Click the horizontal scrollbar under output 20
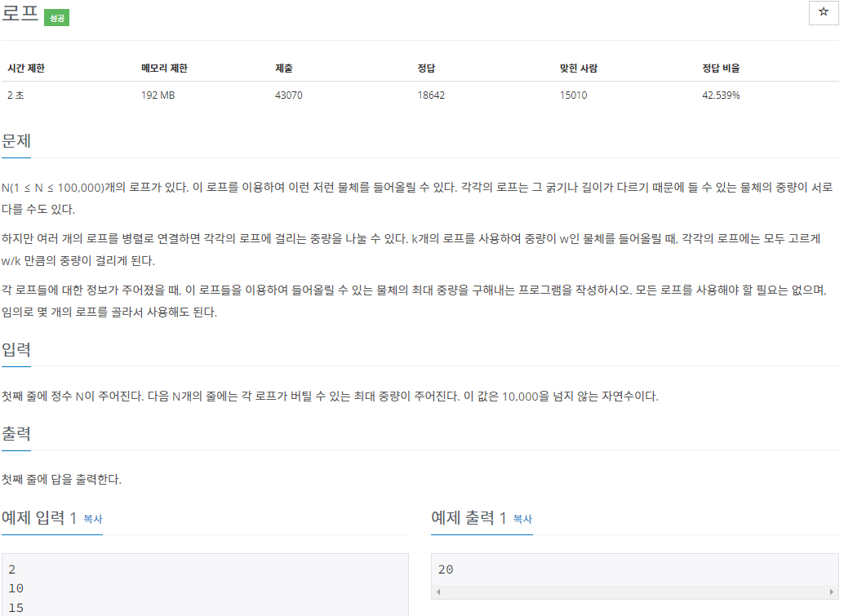 pyautogui.click(x=634, y=592)
